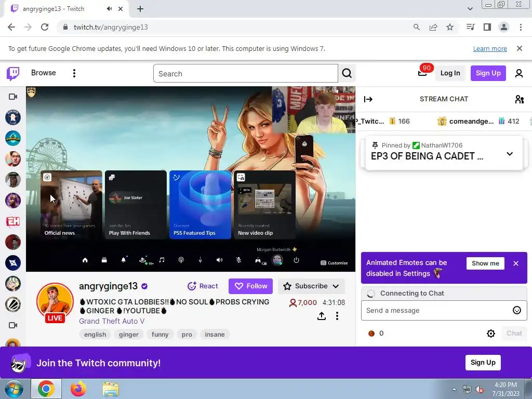Select the insane tag
Screen dimensions: 532x399
(215, 334)
